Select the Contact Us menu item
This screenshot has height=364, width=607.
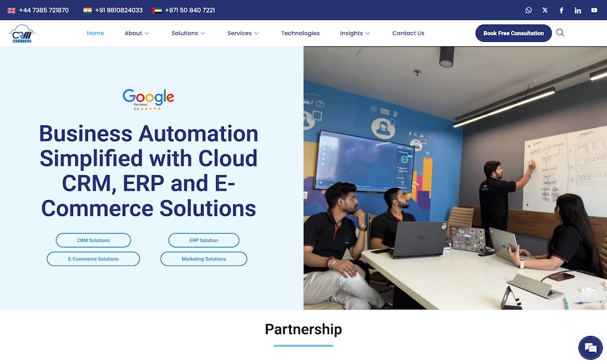(408, 33)
